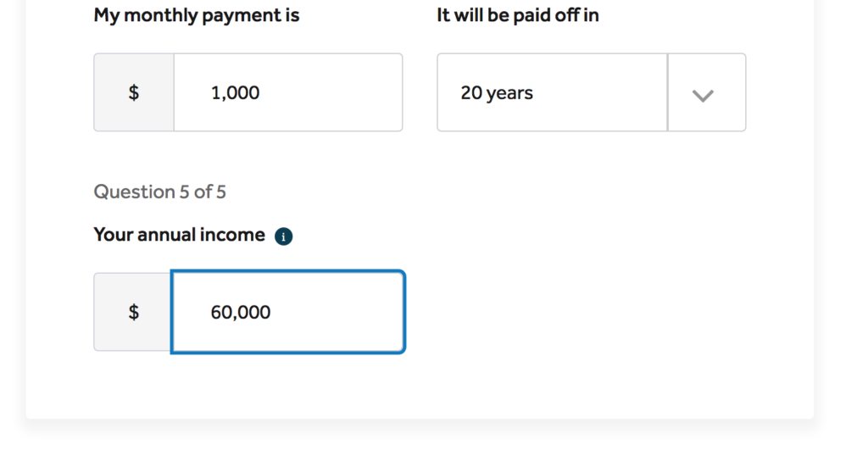Click the dollar sign prefix for annual income
868x456 pixels.
pos(134,312)
